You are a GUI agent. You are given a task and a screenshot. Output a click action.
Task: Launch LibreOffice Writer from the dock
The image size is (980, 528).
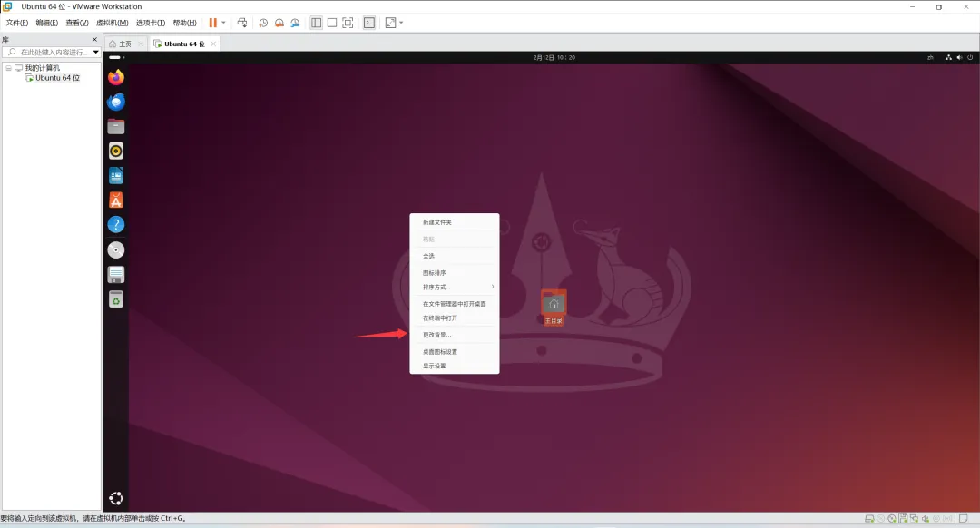coord(115,176)
